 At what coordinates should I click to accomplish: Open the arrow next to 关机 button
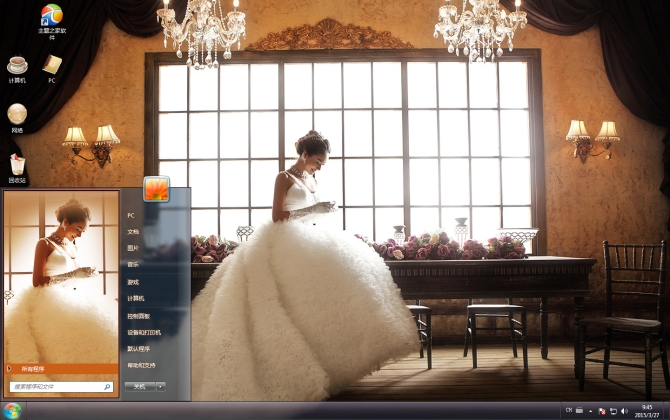pos(162,385)
